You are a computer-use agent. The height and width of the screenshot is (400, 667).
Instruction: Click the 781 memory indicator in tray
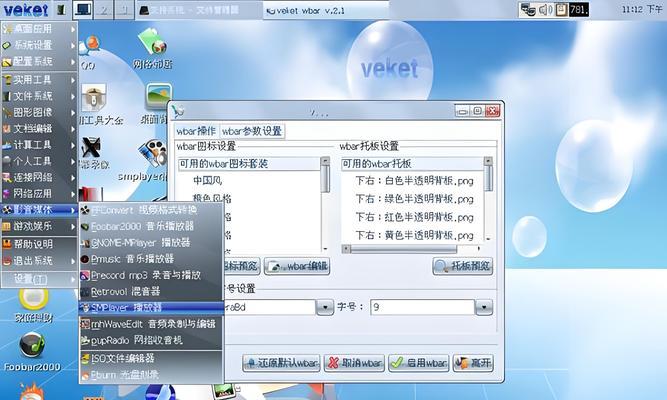[579, 9]
